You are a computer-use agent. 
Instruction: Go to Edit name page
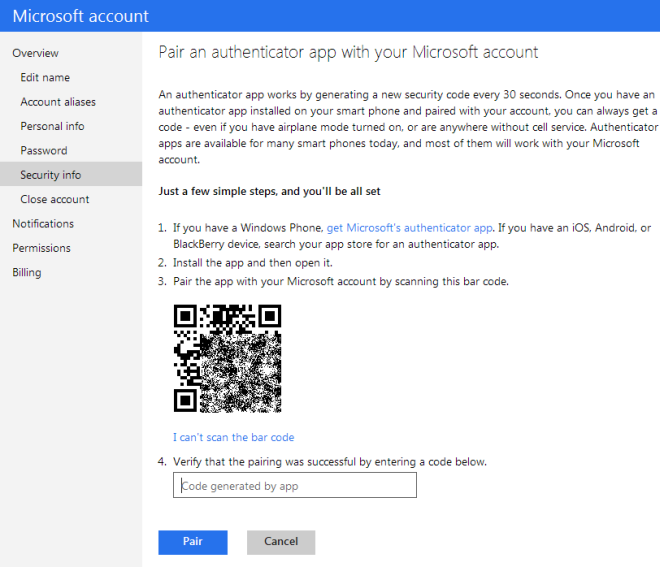45,77
